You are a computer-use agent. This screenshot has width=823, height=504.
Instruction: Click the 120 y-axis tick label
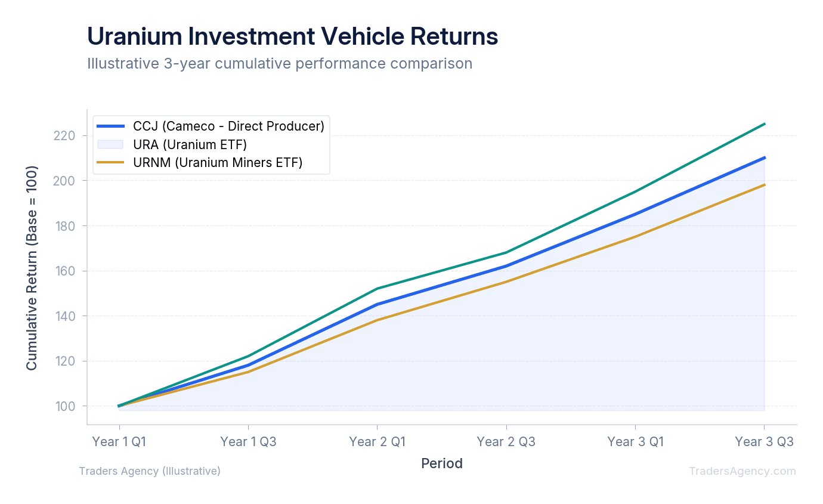pyautogui.click(x=67, y=361)
